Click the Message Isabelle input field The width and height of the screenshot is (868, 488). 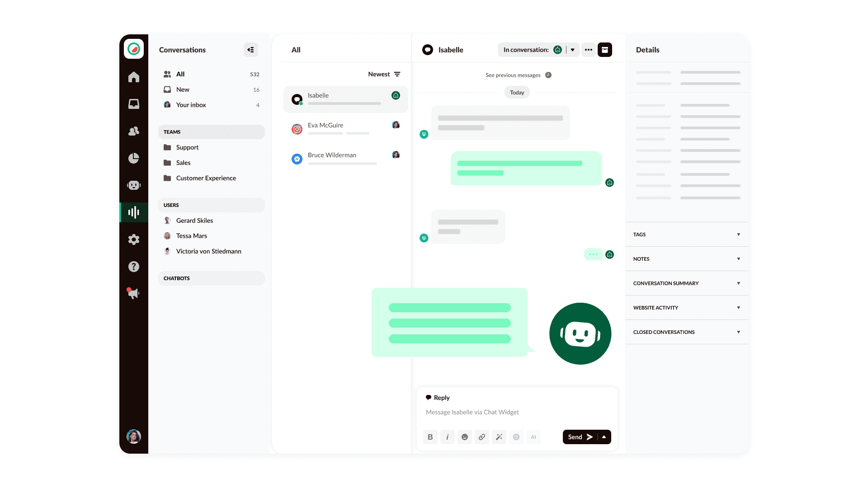517,412
